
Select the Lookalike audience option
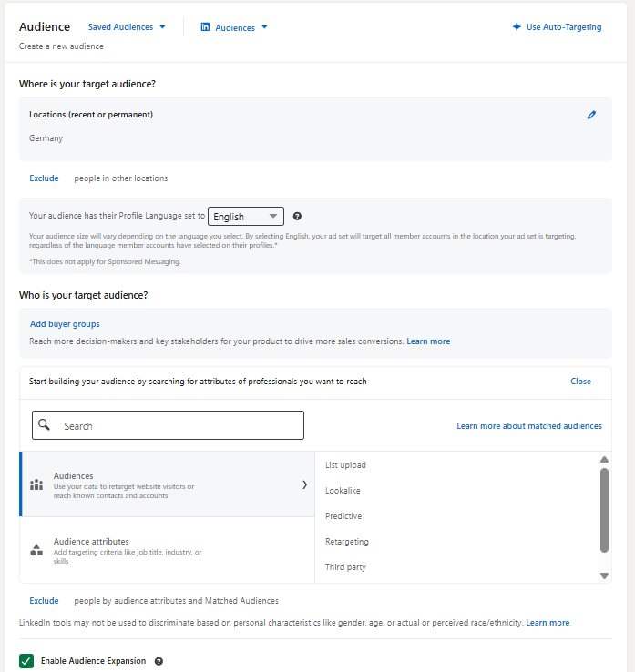343,490
